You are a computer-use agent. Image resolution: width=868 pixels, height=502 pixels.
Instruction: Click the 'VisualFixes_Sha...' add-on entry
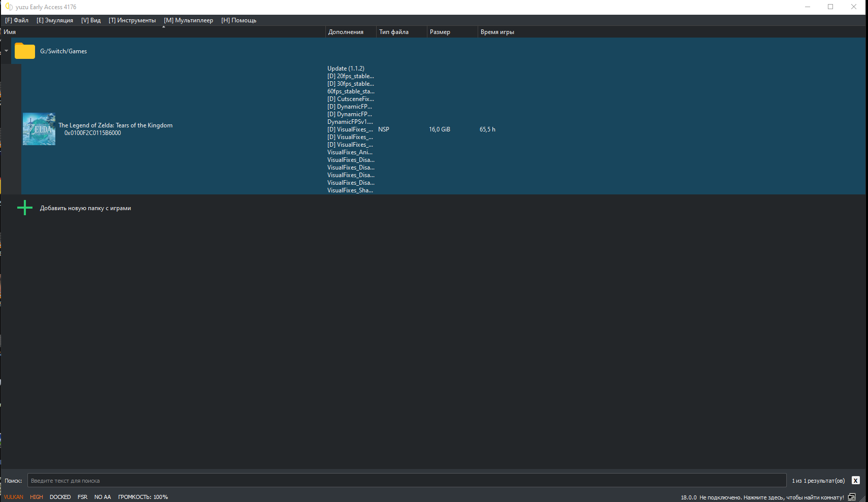(x=350, y=190)
